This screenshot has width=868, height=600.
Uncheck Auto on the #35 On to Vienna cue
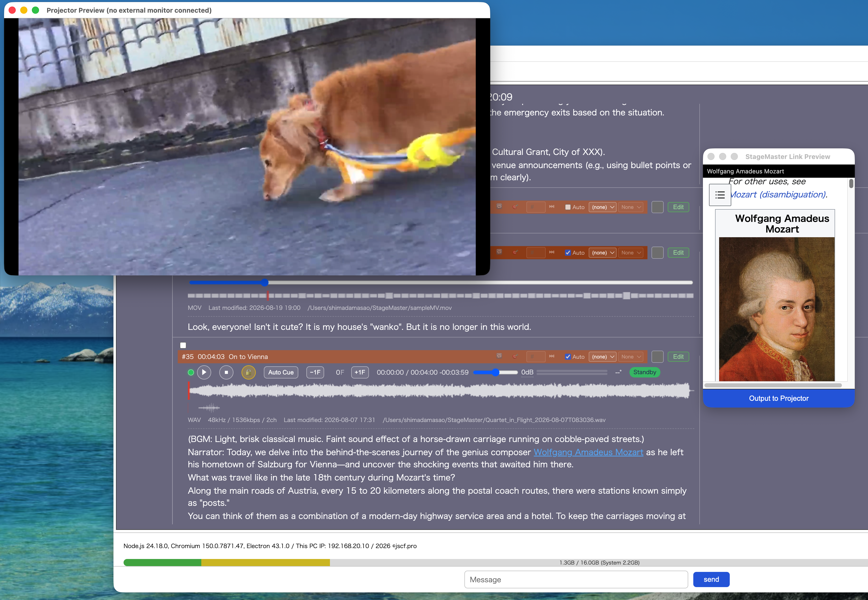click(568, 357)
